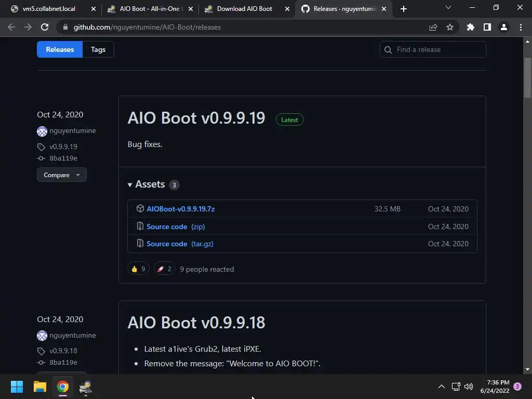Click the rocket reaction with 2

(x=165, y=269)
